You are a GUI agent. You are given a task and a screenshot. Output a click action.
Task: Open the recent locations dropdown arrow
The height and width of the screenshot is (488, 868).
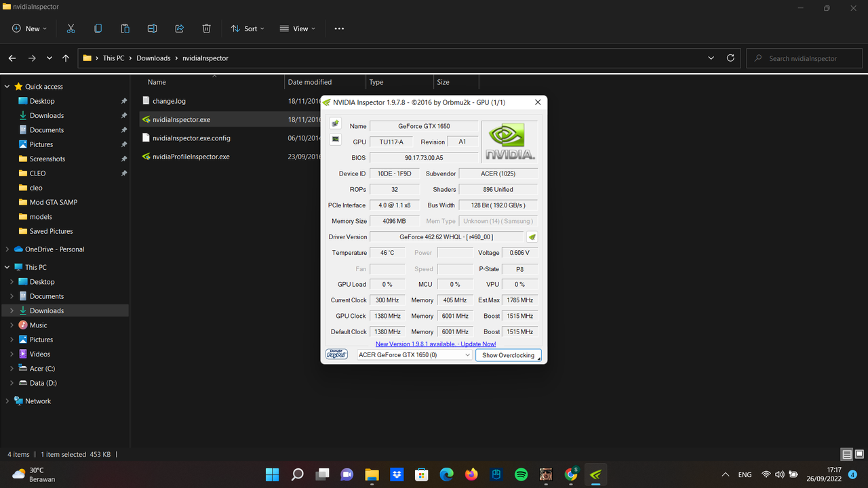[x=50, y=58]
